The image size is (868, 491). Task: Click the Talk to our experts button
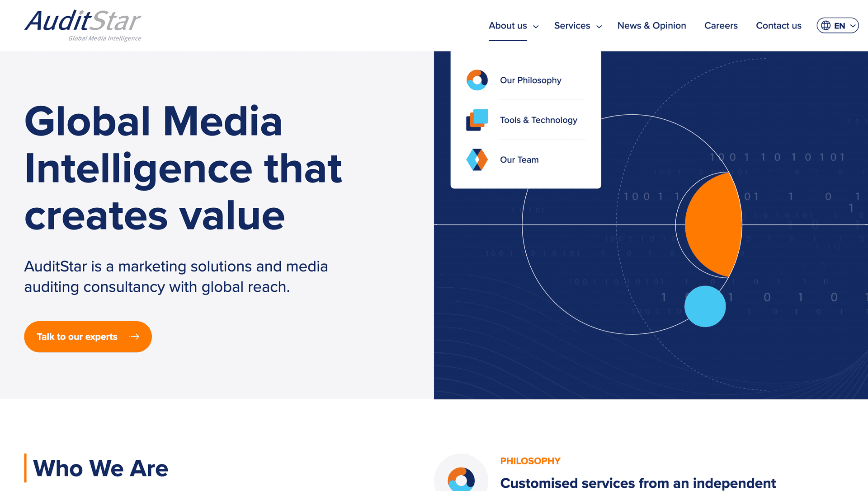(88, 336)
